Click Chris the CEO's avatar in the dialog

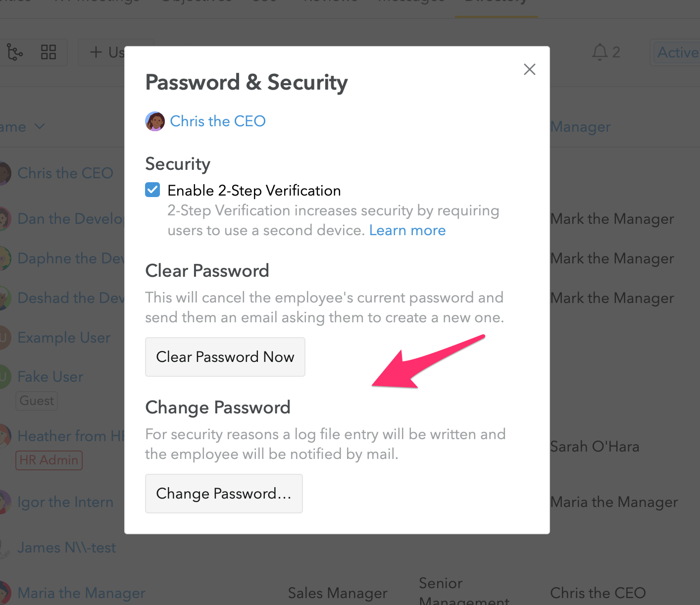coord(155,121)
